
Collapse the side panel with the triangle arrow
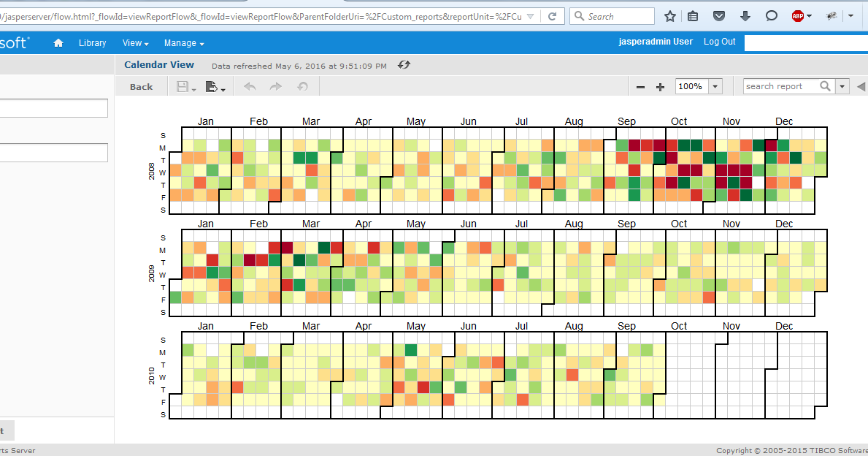tap(861, 85)
